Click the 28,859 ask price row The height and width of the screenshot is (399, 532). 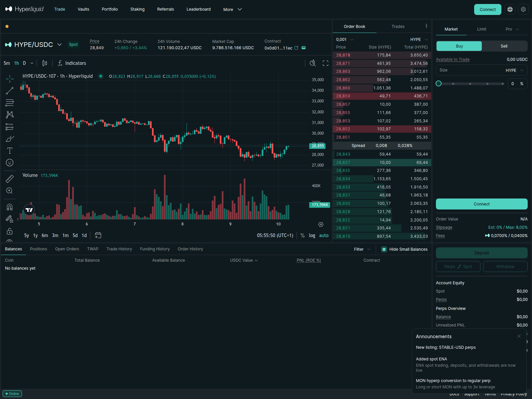coord(382,96)
